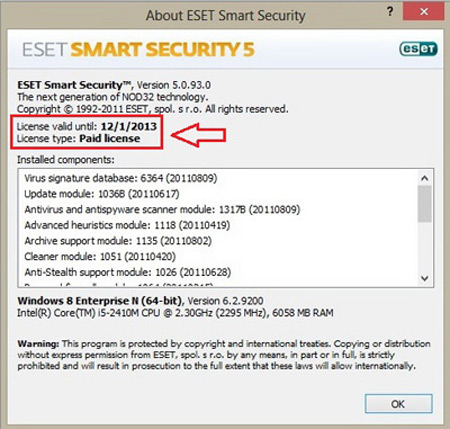Image resolution: width=450 pixels, height=429 pixels.
Task: Click the license valid until date
Action: (x=129, y=126)
